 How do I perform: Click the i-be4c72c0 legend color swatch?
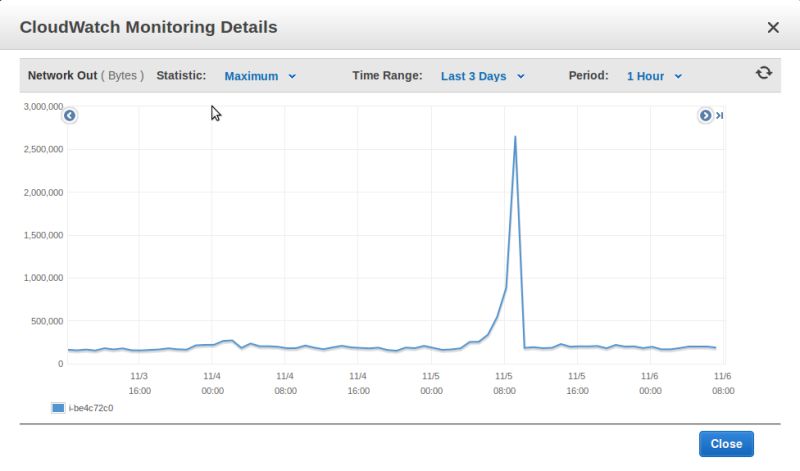(58, 408)
